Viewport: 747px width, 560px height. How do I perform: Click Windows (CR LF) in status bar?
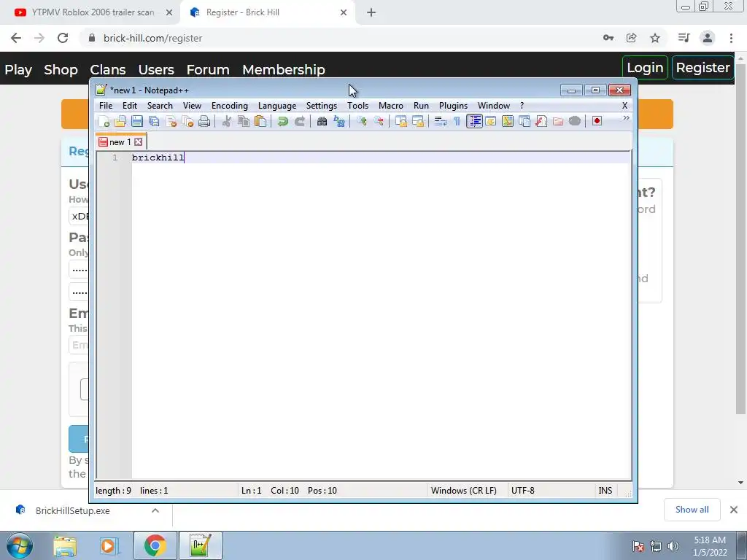(463, 491)
